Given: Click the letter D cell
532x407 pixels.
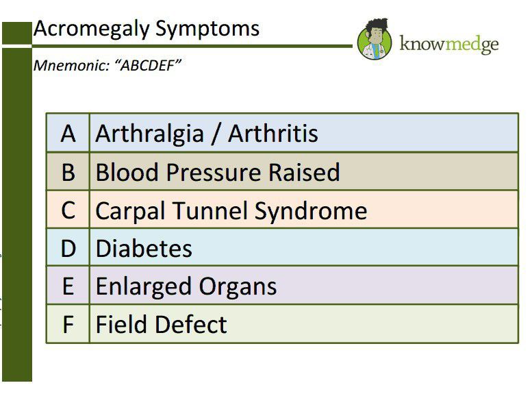Looking at the screenshot, I should pos(68,248).
